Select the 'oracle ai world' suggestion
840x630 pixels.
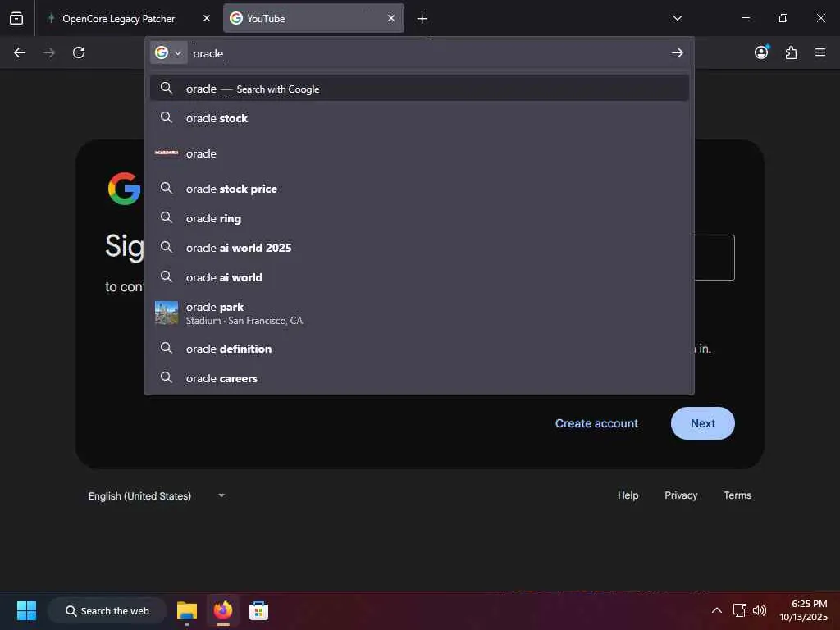coord(419,277)
